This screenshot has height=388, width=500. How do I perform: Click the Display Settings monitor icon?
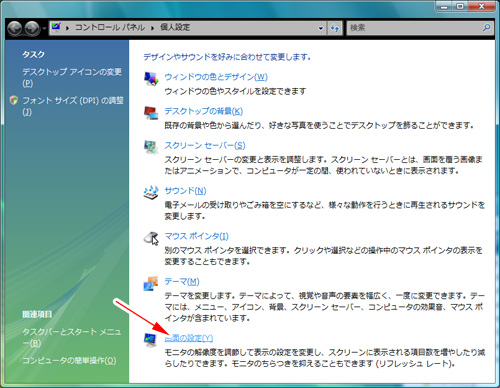151,339
